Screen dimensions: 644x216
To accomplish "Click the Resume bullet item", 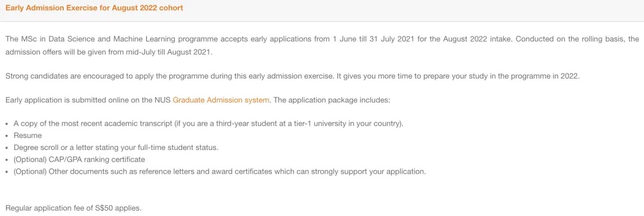I will [x=27, y=135].
